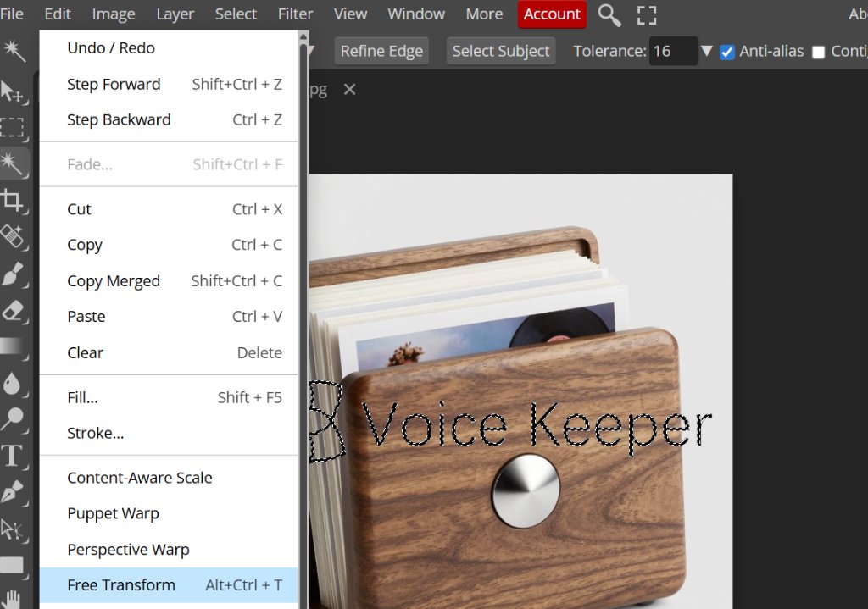Select the Pen tool
868x609 pixels.
tap(12, 492)
